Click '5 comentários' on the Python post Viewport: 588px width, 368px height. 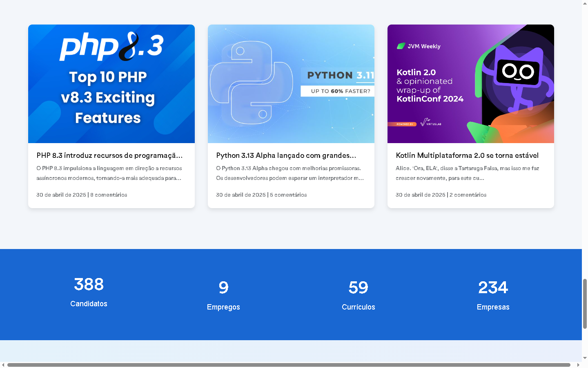click(288, 195)
